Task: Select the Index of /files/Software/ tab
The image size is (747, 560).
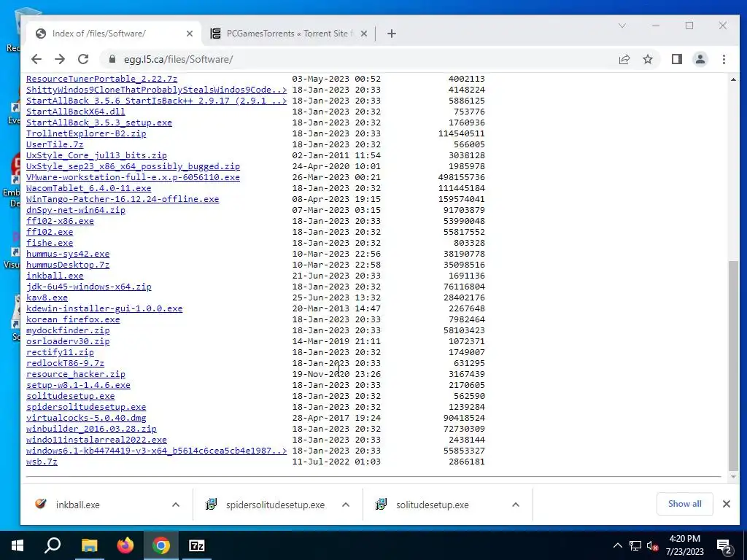Action: [115, 34]
